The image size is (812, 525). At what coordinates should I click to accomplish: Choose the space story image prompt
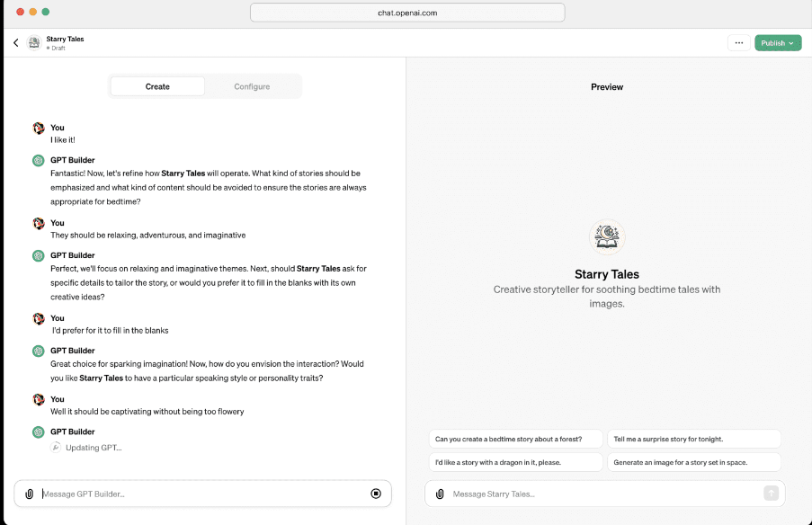pyautogui.click(x=694, y=462)
